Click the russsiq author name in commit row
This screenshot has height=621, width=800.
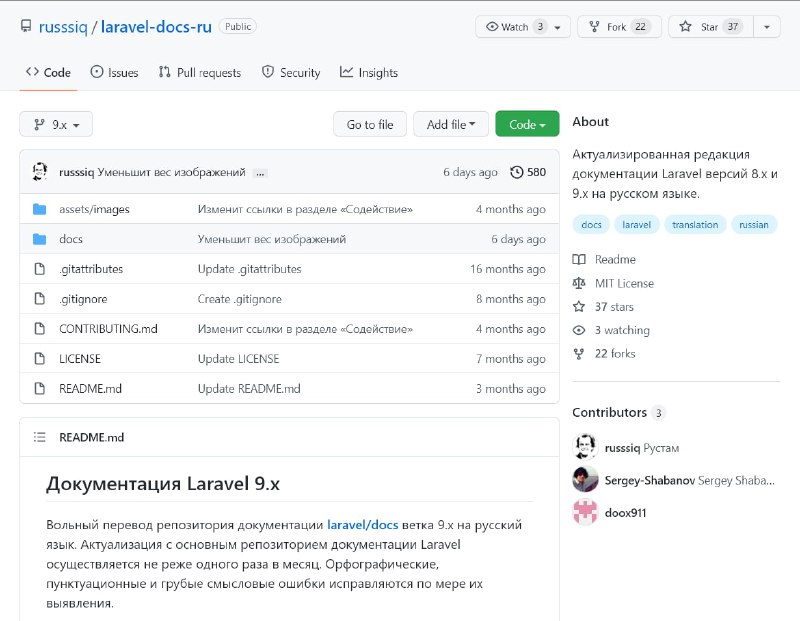77,172
